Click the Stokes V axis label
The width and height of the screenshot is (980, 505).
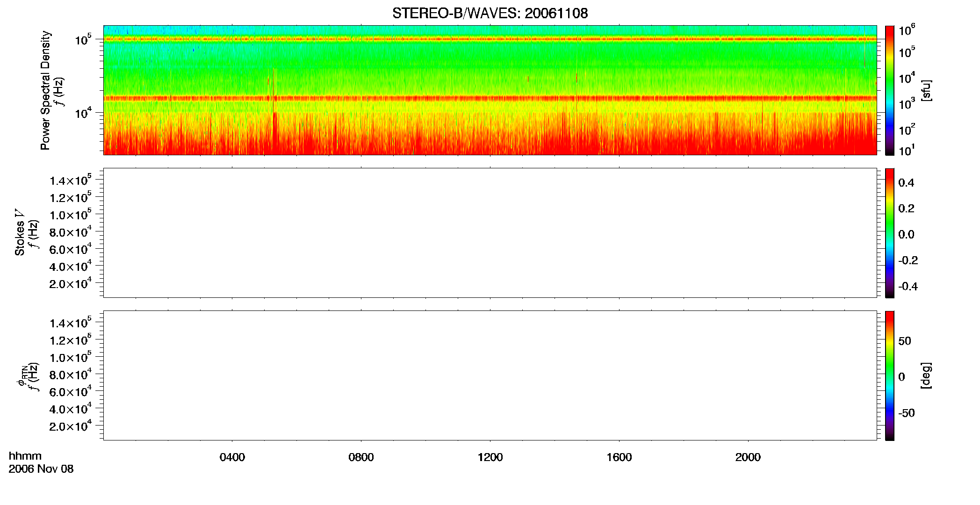[x=20, y=238]
